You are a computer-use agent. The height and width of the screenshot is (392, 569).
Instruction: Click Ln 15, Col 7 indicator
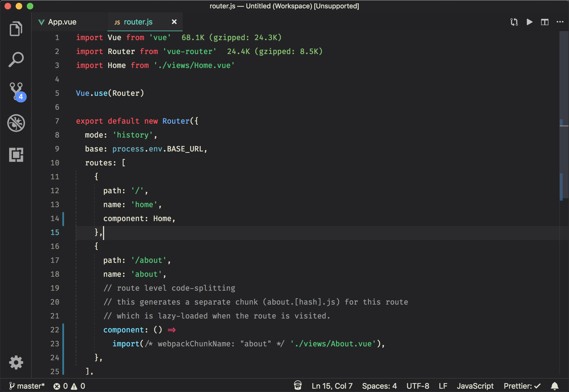coord(332,386)
